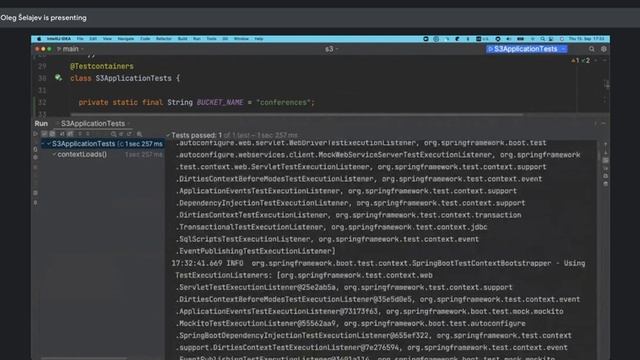Image resolution: width=640 pixels, height=360 pixels.
Task: Open the main branch dropdown
Action: 70,49
